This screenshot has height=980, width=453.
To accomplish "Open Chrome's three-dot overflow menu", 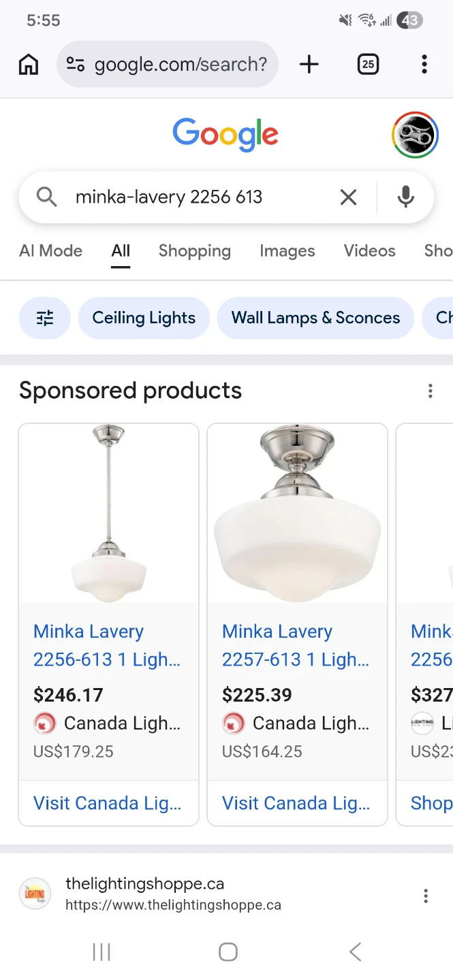I will [x=424, y=65].
